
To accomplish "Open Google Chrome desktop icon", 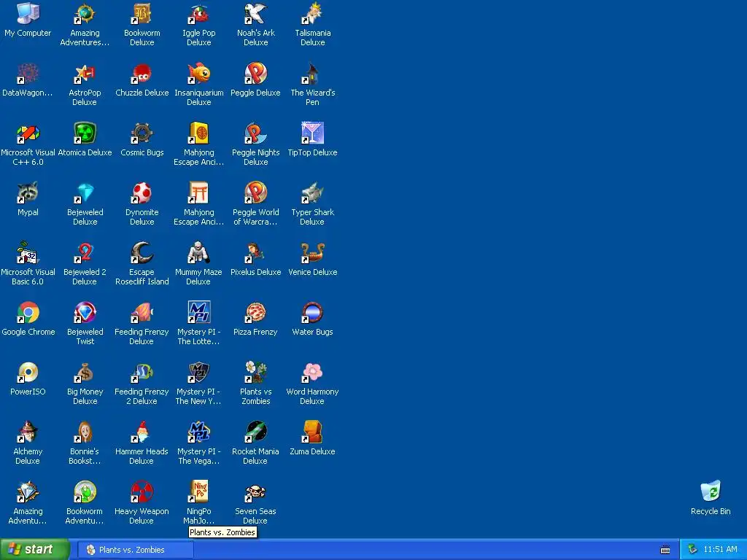I will 28,313.
